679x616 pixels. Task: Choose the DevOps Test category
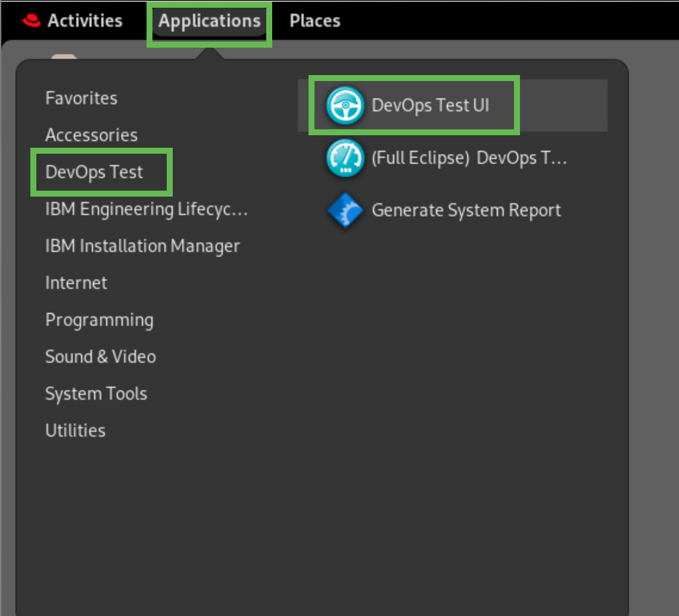tap(94, 172)
